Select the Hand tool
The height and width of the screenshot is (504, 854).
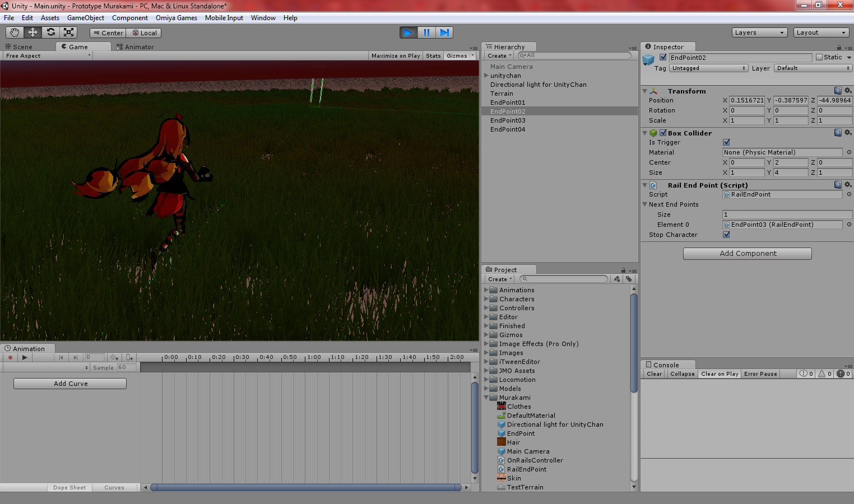(15, 32)
